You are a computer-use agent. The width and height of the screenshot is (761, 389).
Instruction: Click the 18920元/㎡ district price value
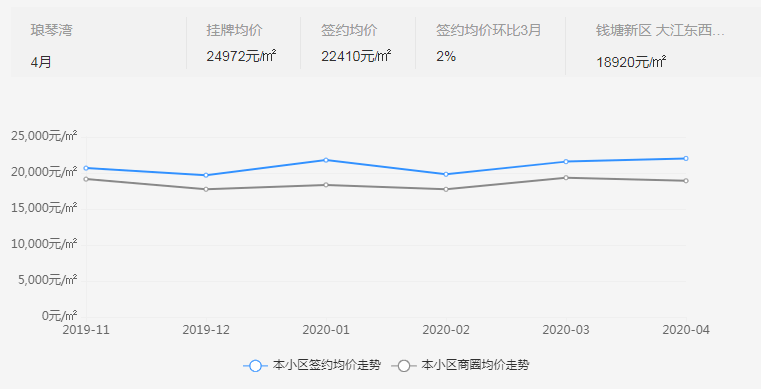(x=631, y=62)
